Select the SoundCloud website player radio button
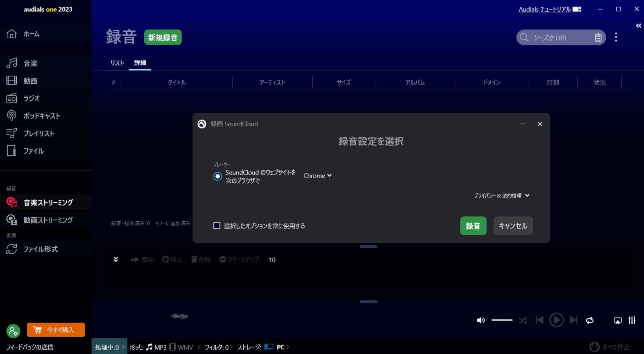The width and height of the screenshot is (644, 354). tap(217, 176)
